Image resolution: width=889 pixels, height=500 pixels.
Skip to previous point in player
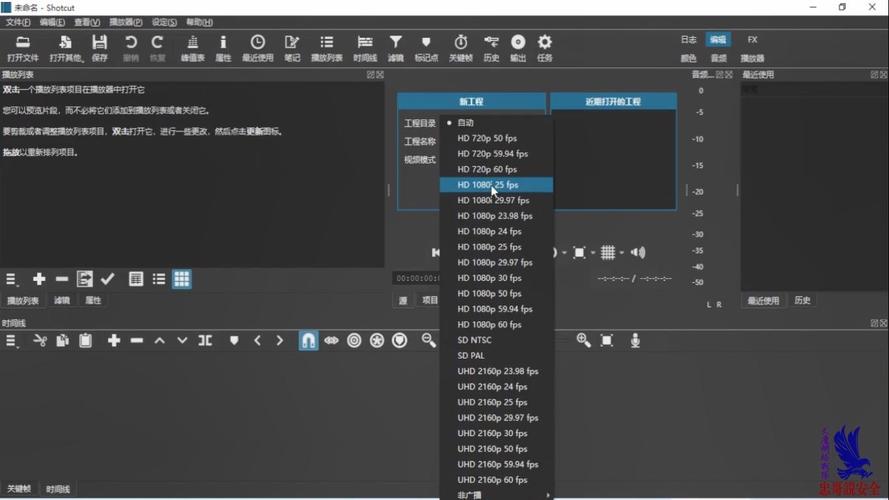[435, 252]
